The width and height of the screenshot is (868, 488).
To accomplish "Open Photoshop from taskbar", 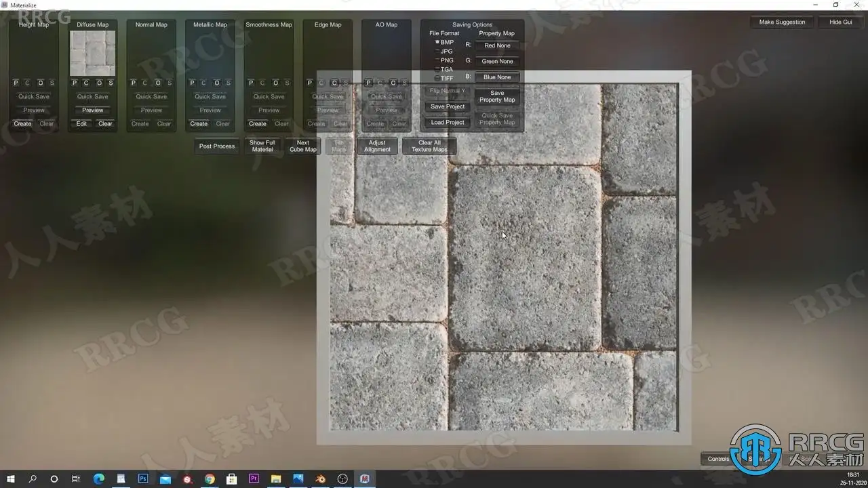I will [x=143, y=479].
